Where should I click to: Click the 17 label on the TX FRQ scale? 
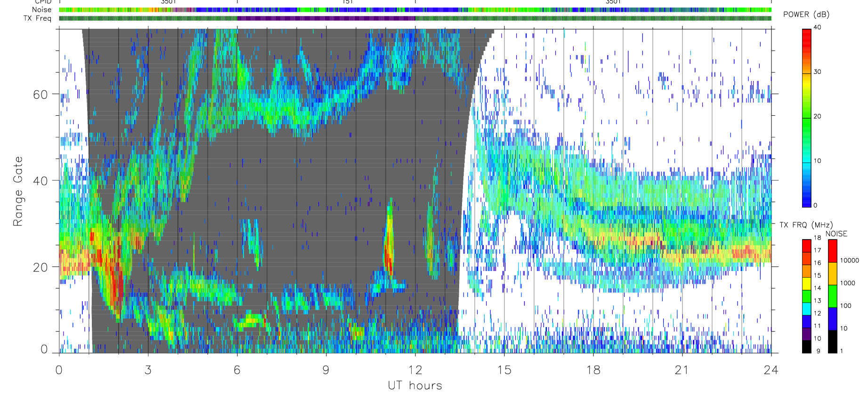click(817, 250)
